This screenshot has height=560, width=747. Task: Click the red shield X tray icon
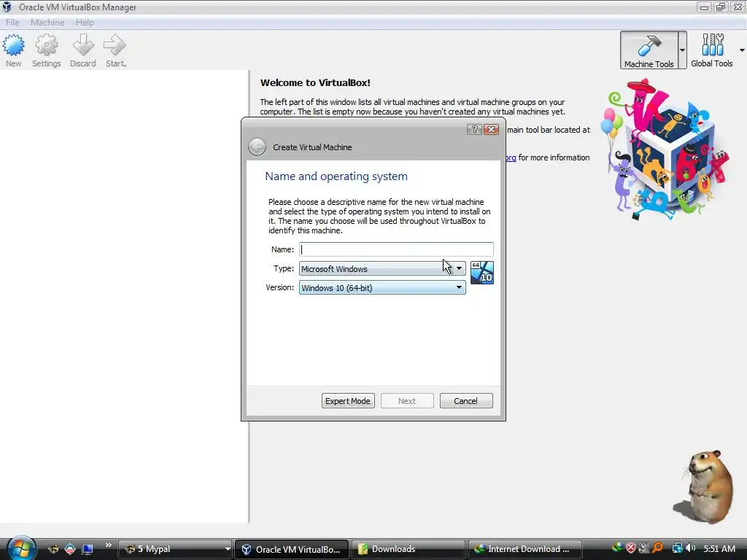631,548
